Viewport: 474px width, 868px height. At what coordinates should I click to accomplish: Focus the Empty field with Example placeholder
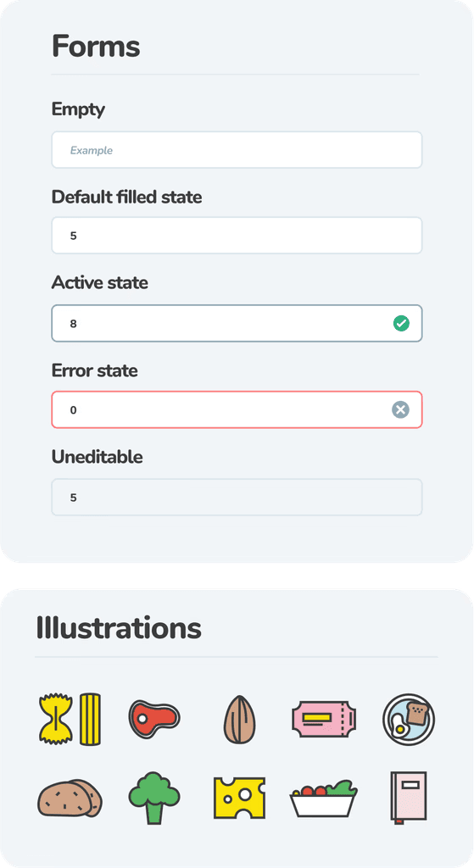[237, 150]
